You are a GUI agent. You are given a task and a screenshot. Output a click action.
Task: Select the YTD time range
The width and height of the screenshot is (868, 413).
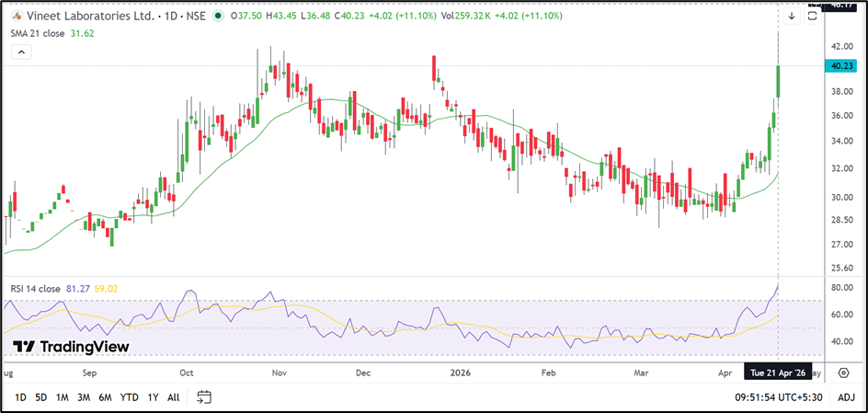coord(129,397)
